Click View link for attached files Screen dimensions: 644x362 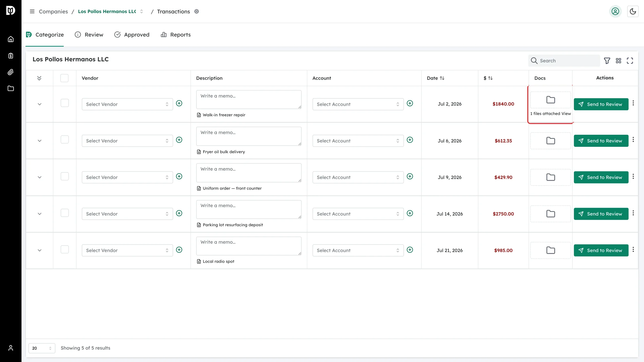(566, 114)
